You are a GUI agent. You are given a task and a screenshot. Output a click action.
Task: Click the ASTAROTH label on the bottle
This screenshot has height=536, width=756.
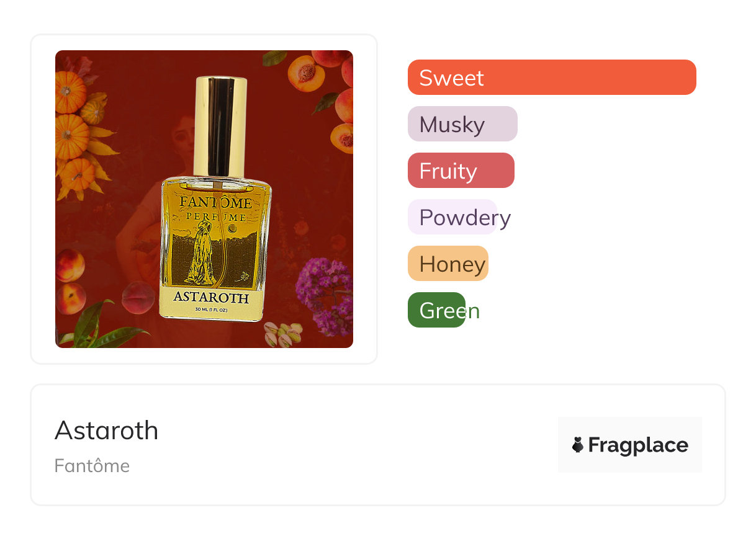[211, 297]
